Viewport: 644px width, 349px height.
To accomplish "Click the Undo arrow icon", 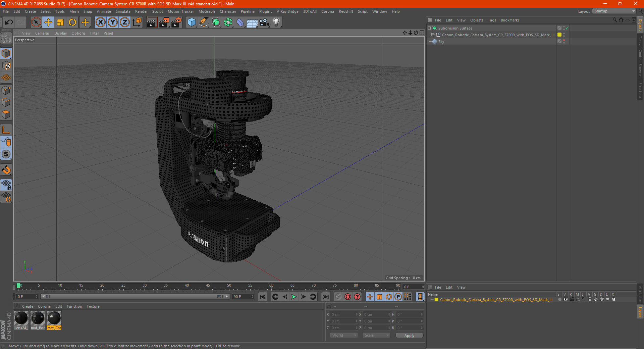I will tap(9, 22).
